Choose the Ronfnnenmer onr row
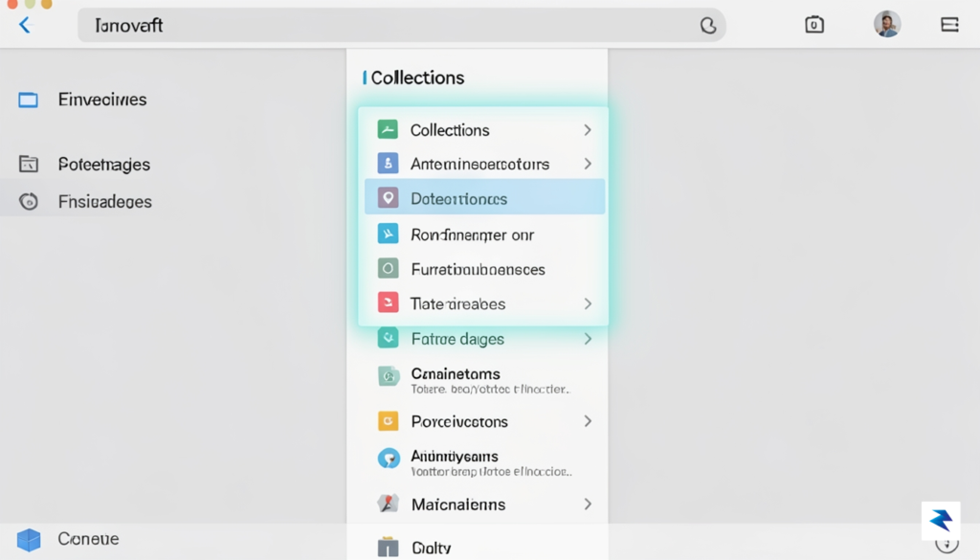This screenshot has height=560, width=980. point(484,235)
